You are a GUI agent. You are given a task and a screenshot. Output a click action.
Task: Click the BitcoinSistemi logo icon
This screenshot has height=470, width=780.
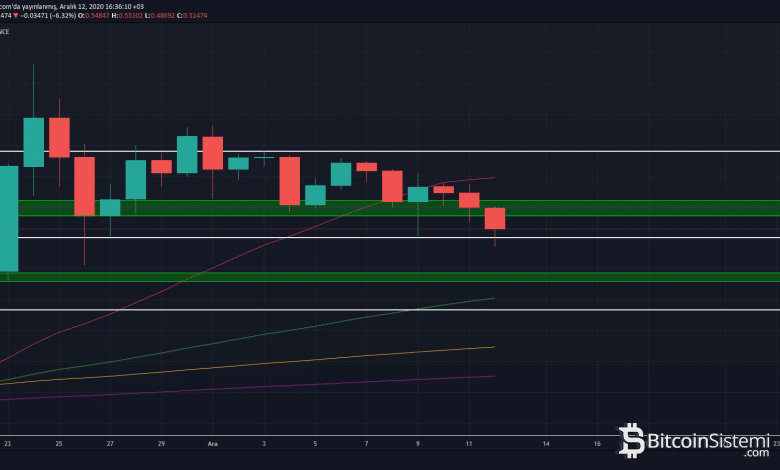(x=631, y=440)
